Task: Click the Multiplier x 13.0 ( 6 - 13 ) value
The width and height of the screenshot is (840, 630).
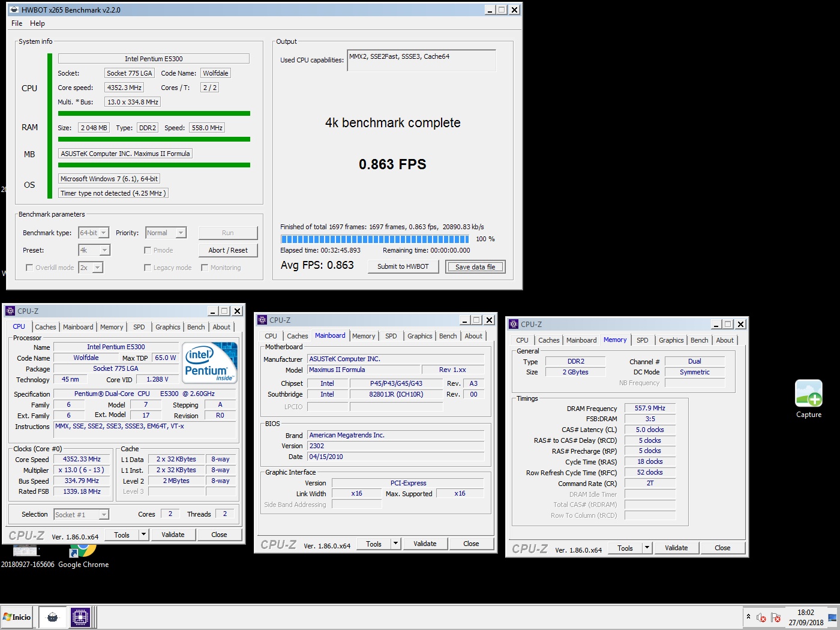Action: point(82,470)
